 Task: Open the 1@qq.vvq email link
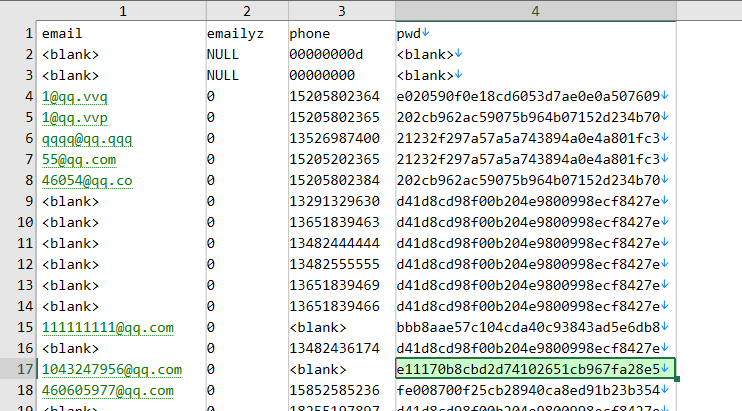click(x=75, y=97)
